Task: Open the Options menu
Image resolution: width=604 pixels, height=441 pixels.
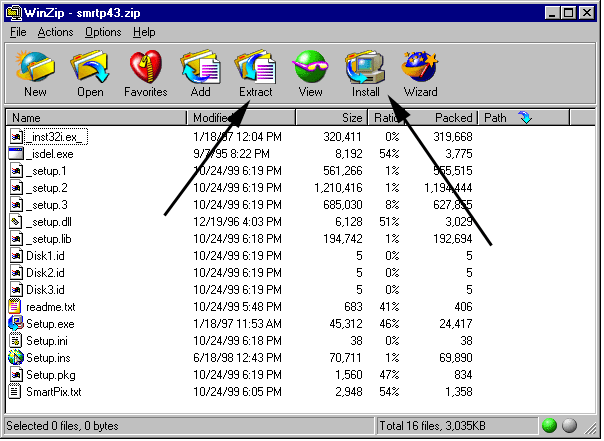Action: tap(103, 32)
